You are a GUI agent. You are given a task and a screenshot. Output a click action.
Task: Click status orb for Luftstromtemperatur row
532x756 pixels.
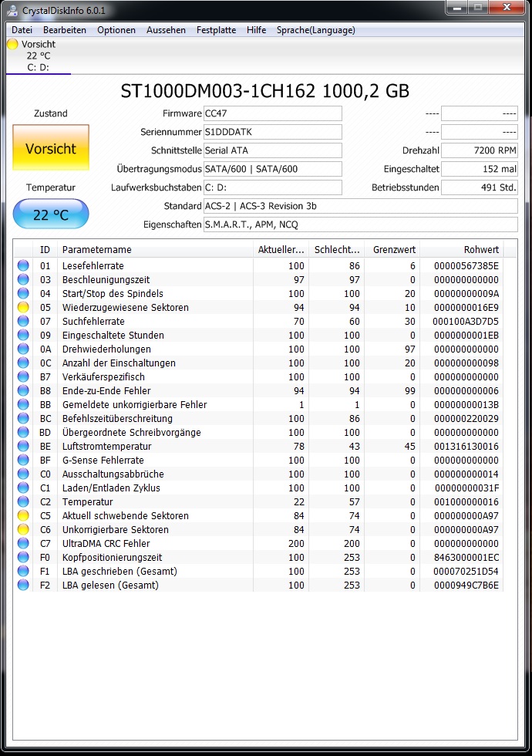22,446
